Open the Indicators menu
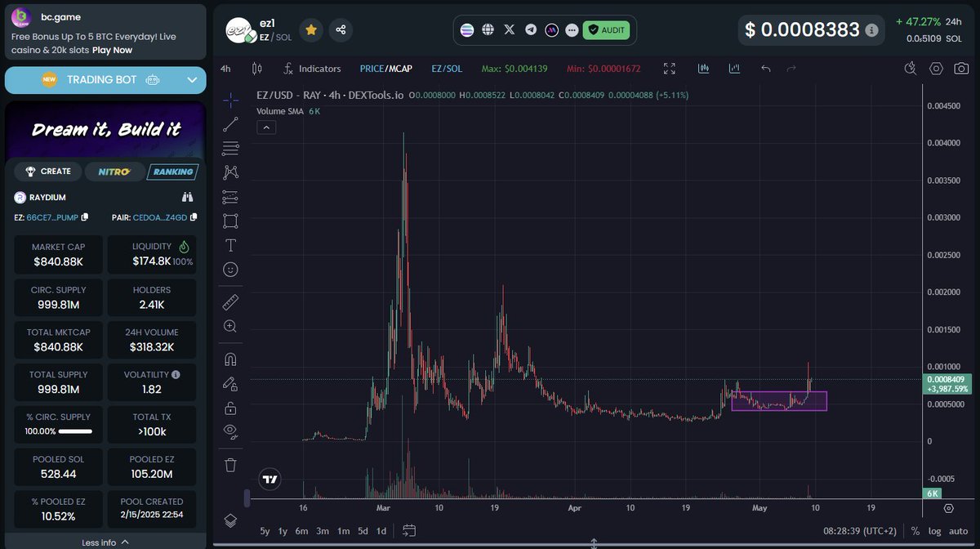The height and width of the screenshot is (549, 980). pyautogui.click(x=311, y=69)
